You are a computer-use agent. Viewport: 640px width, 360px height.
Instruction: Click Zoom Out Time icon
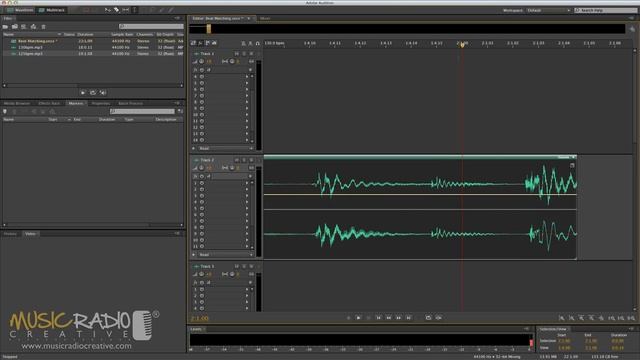tap(591, 318)
